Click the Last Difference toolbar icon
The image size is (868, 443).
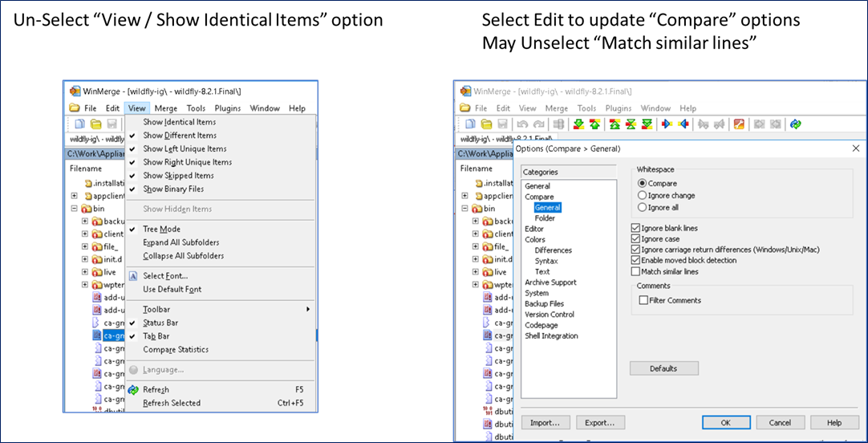[x=646, y=124]
